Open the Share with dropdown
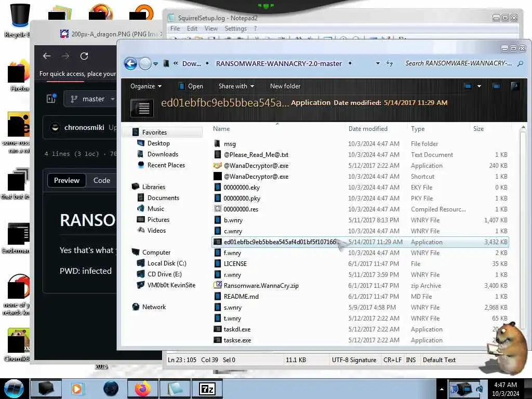 coord(236,86)
